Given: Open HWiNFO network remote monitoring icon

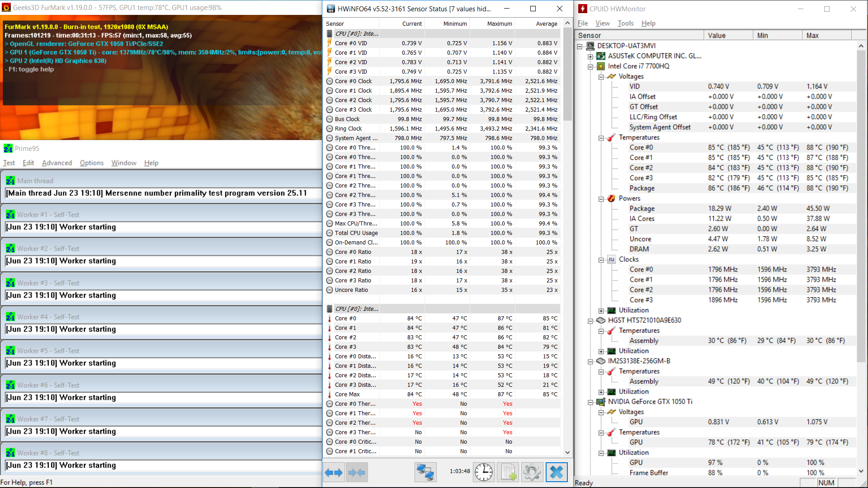Looking at the screenshot, I should coord(425,473).
